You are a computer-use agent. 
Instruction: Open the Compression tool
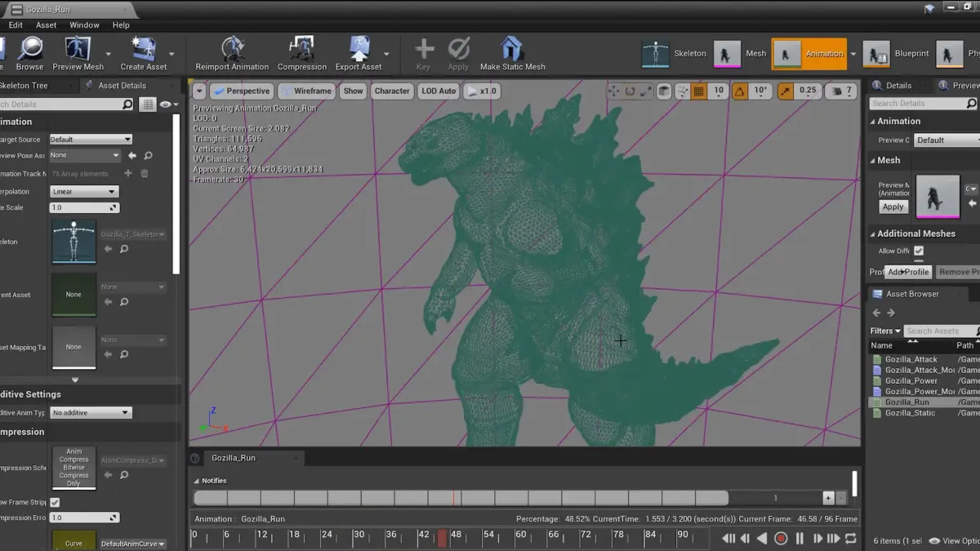(x=301, y=49)
